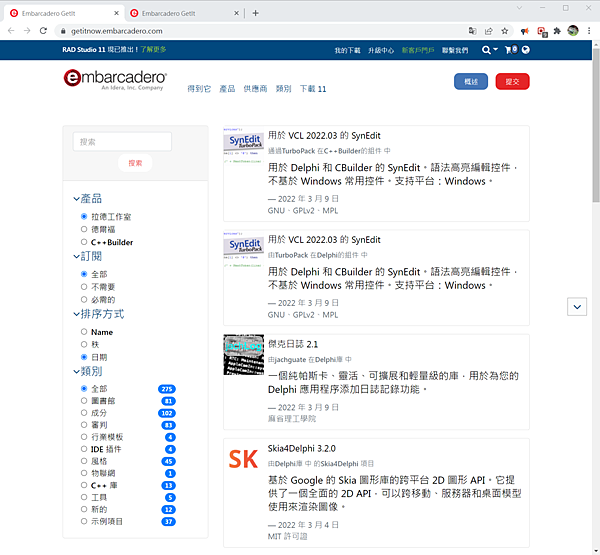Open the megaphone extension icon
Screen dimensions: 600x555
tap(525, 31)
